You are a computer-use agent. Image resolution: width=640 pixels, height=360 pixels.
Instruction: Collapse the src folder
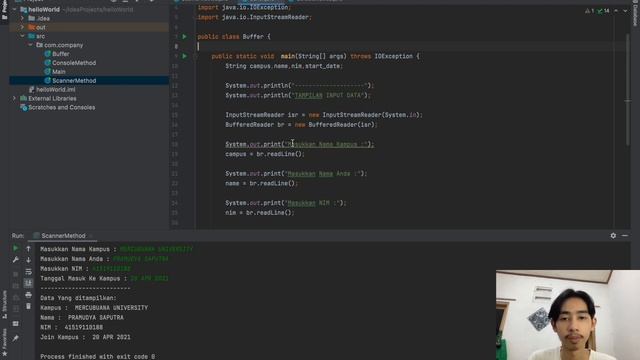pos(22,36)
